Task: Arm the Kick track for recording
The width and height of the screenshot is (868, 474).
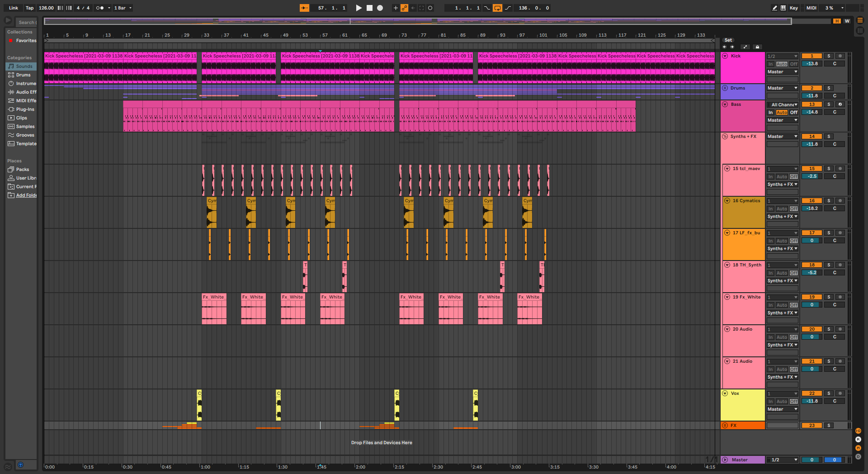Action: click(x=840, y=56)
